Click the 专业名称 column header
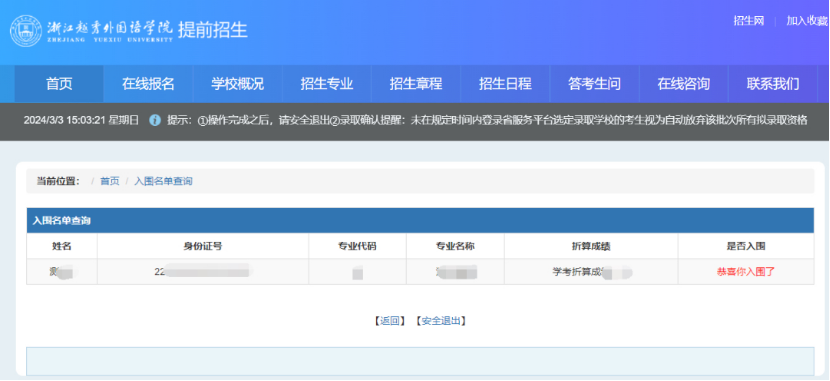The image size is (830, 381). (455, 246)
